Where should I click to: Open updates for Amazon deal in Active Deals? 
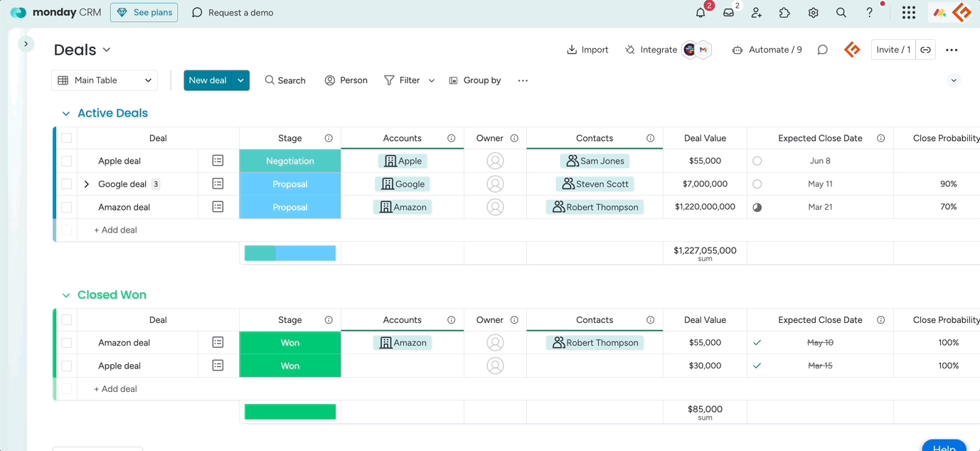tap(218, 207)
